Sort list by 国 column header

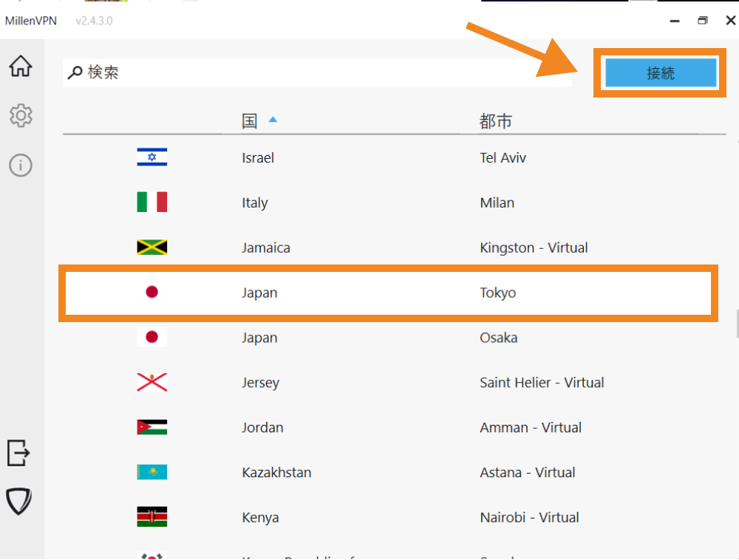(250, 120)
